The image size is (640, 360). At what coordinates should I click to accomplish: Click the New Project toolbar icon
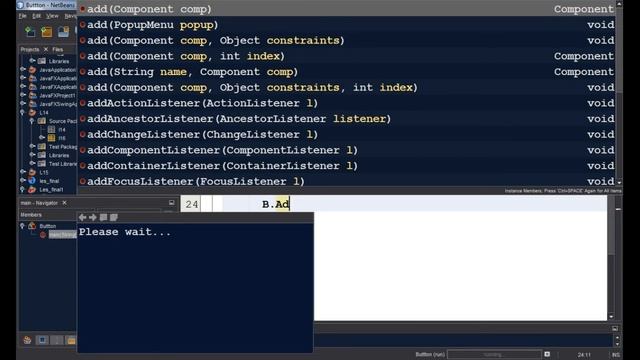pyautogui.click(x=47, y=31)
